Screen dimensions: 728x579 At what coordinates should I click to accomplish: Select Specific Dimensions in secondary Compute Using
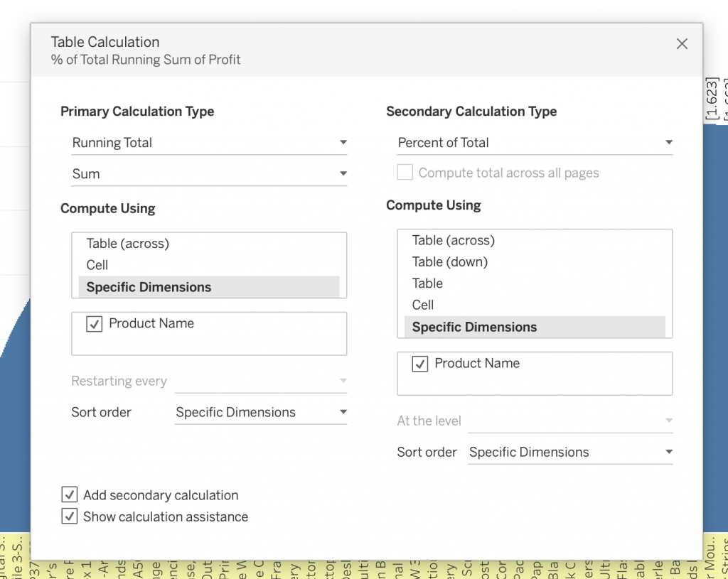point(474,327)
